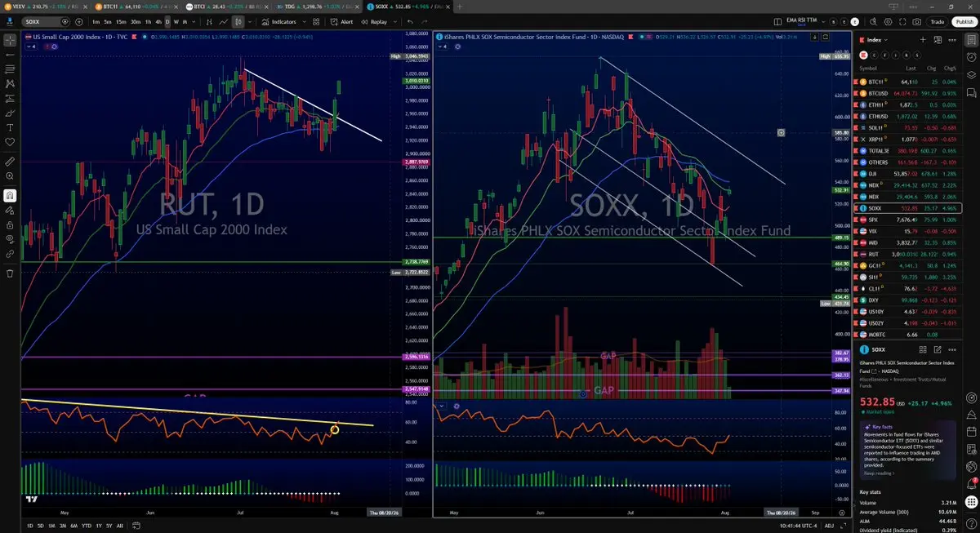Viewport: 980px width, 533px height.
Task: Select the crosshair cursor tool
Action: click(10, 39)
